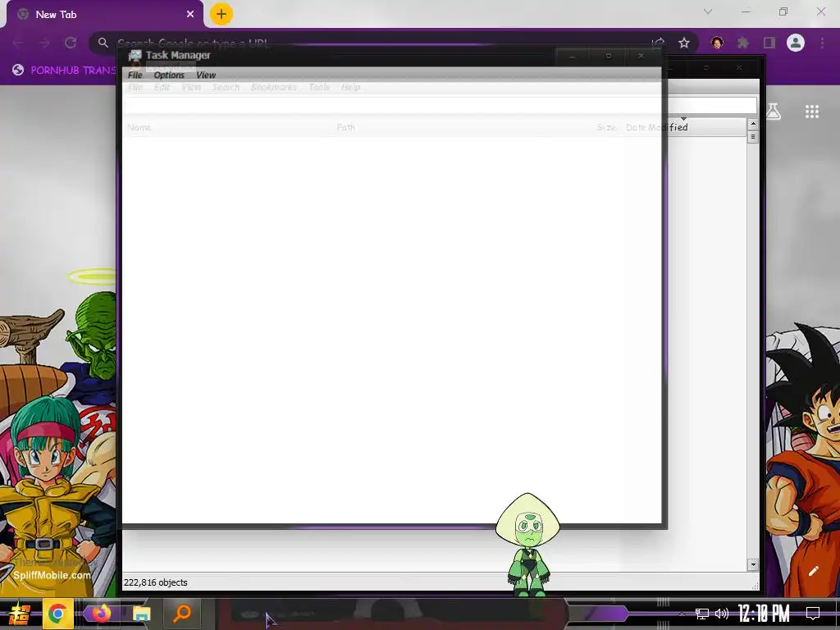Select the New Tab browser tab

104,15
